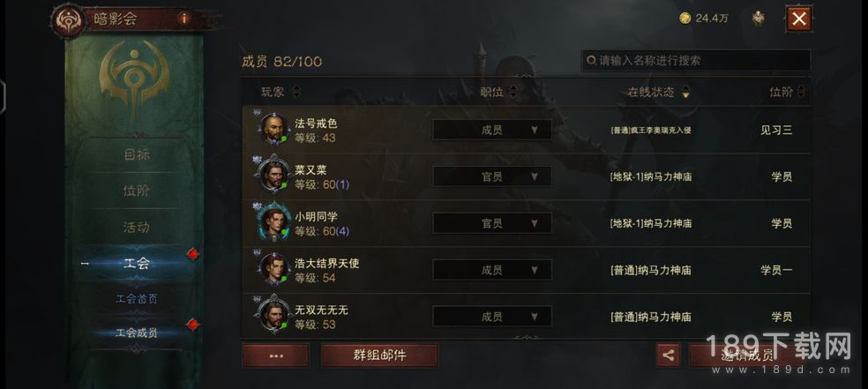This screenshot has height=389, width=868.
Task: Expand the 成员 role dropdown for 法号戒色
Action: [492, 130]
